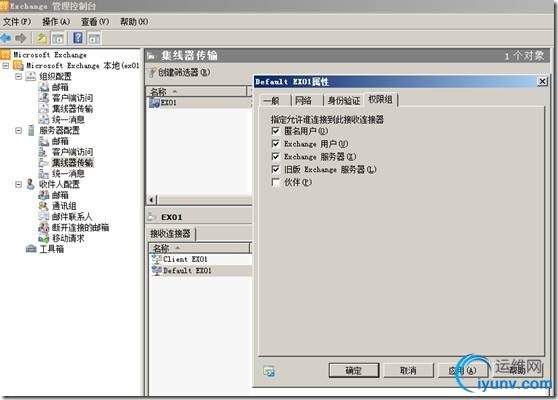This screenshot has height=400, width=558.
Task: Collapse the 服务器配置 tree node
Action: pos(19,131)
